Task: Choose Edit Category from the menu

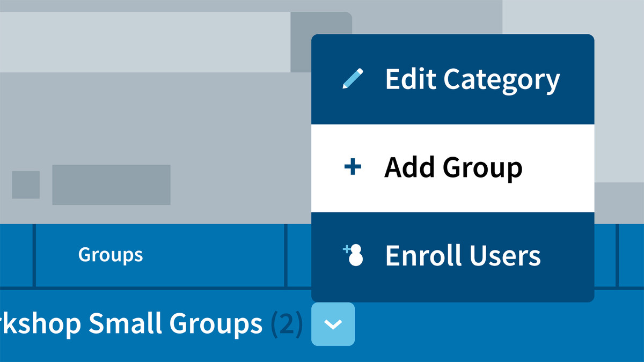Action: coord(452,79)
